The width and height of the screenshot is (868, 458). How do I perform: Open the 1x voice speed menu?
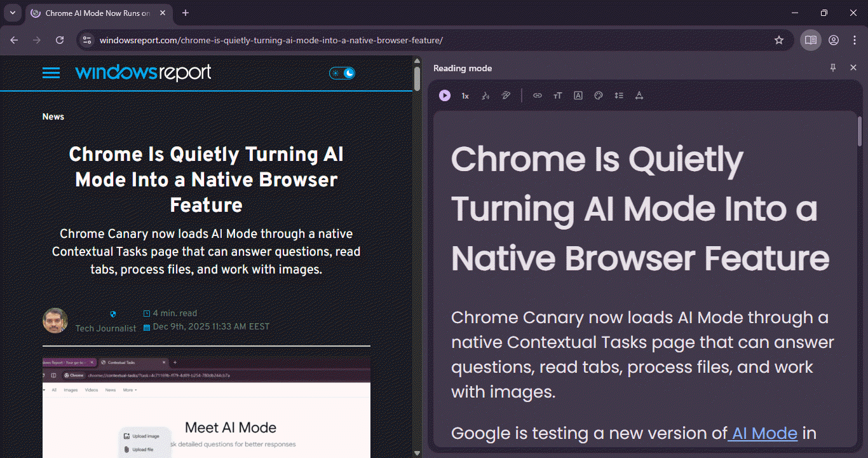(x=465, y=95)
